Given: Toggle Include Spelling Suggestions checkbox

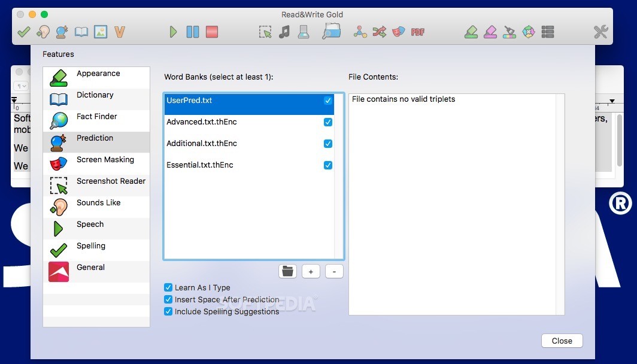Looking at the screenshot, I should [x=168, y=311].
